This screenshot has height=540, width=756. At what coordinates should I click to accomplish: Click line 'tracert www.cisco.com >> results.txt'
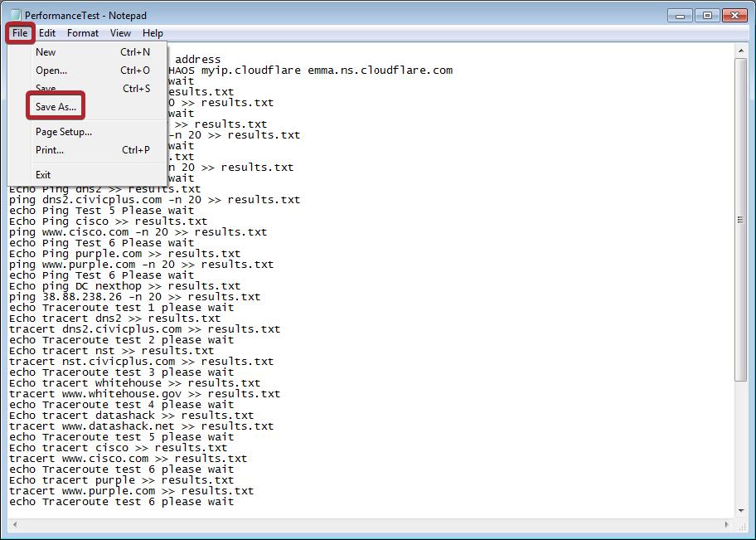click(128, 459)
